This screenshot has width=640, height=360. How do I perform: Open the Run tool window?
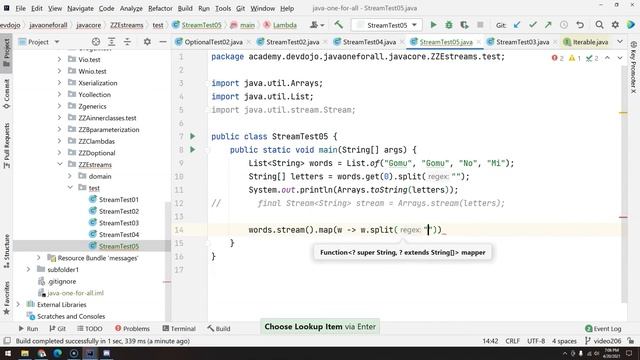point(28,328)
